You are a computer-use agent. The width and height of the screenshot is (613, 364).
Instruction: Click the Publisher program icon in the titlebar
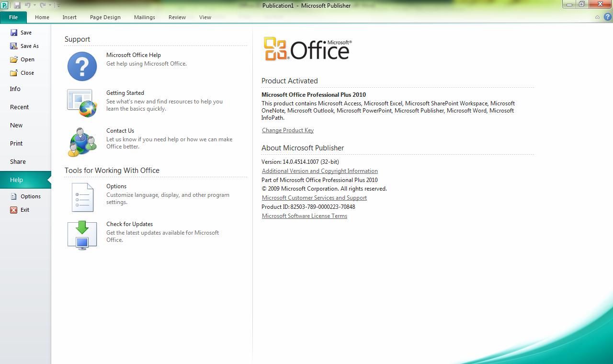coord(5,5)
